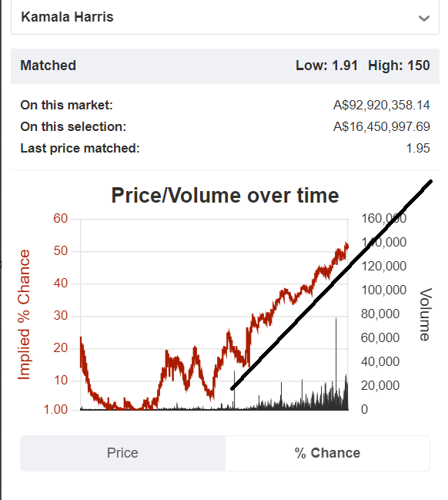Click the black trend line on chart
Screen dimensions: 448x500
point(331,285)
